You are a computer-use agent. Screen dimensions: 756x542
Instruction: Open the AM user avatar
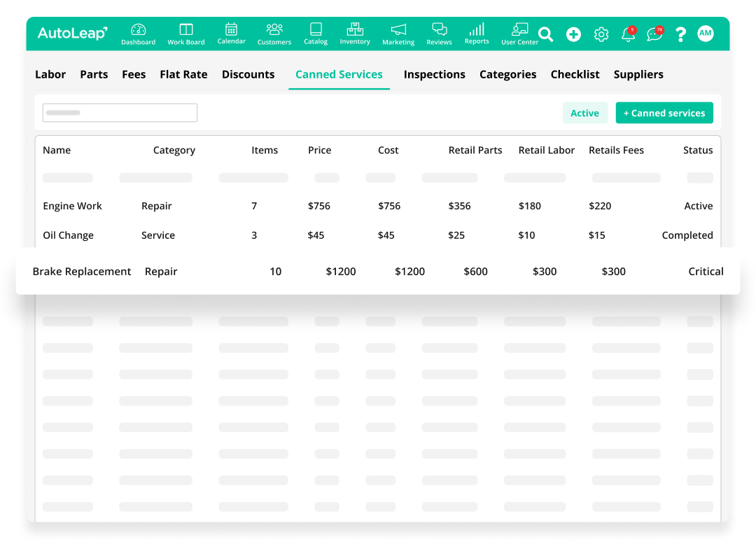(706, 34)
